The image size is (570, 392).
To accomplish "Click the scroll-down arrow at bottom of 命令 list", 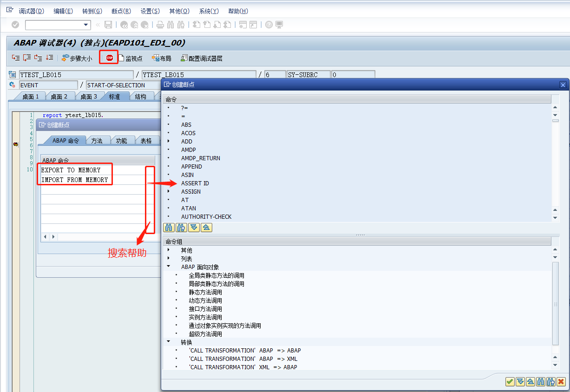I will [x=555, y=217].
